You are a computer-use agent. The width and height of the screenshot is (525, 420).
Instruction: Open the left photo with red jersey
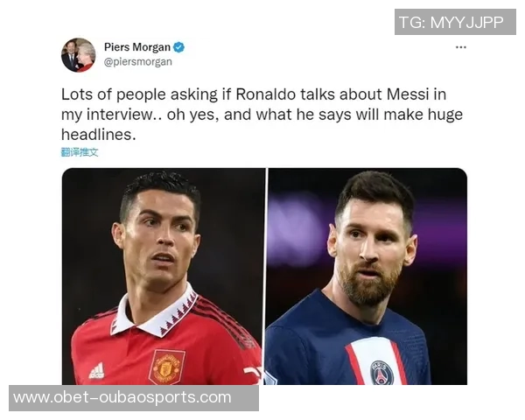[x=164, y=276]
